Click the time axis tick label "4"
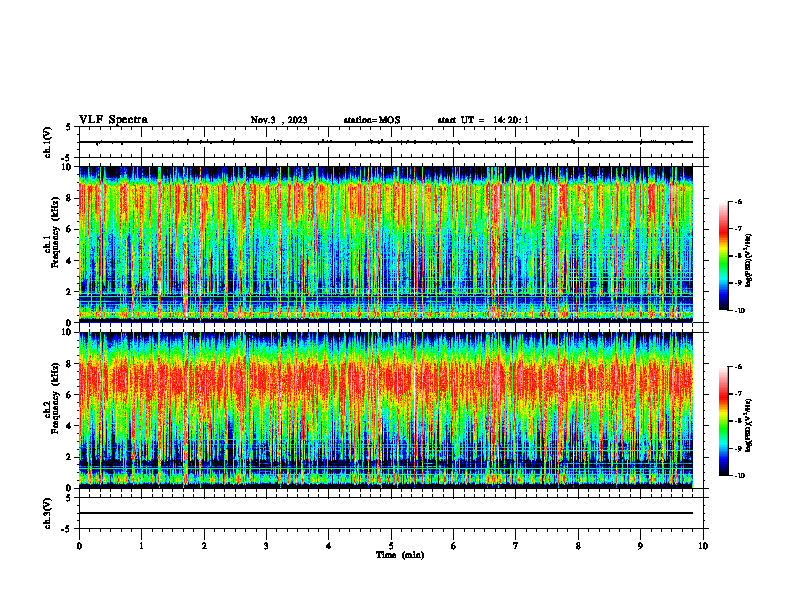 [329, 546]
